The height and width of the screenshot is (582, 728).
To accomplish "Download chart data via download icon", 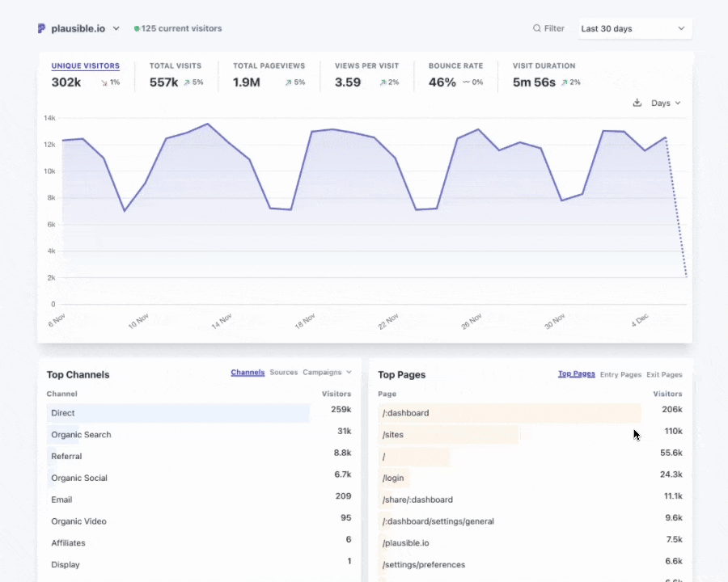I will pos(637,103).
